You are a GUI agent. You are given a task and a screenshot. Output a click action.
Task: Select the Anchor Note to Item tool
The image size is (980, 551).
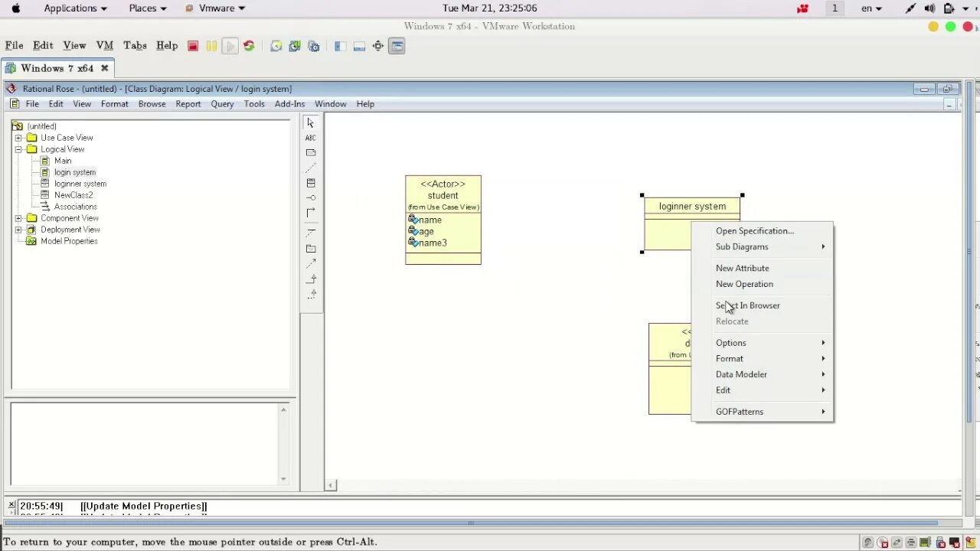tap(310, 168)
